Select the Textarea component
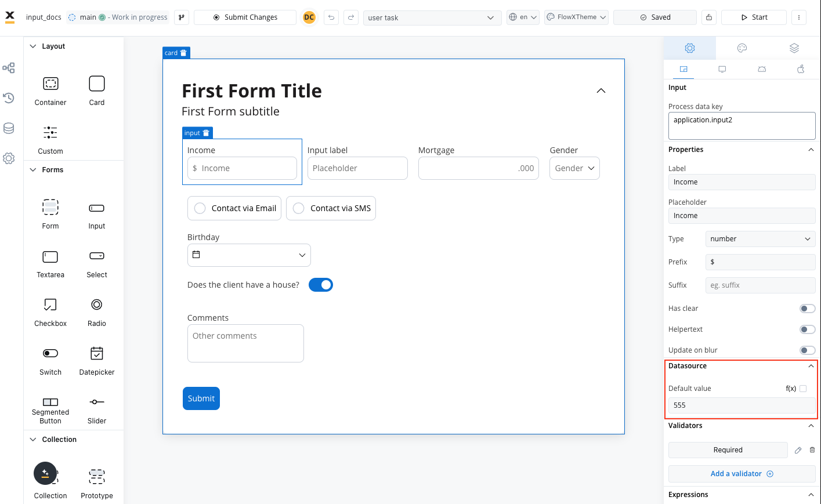 tap(50, 263)
